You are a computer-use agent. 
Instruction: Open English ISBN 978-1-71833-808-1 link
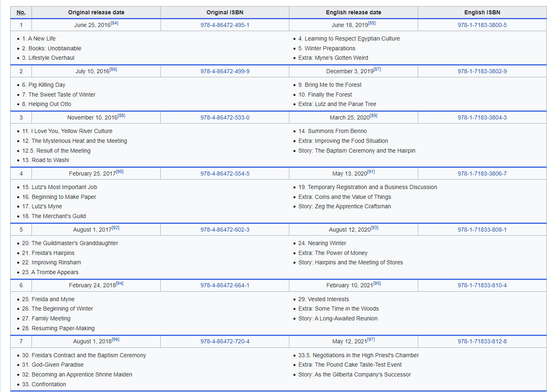pyautogui.click(x=482, y=230)
